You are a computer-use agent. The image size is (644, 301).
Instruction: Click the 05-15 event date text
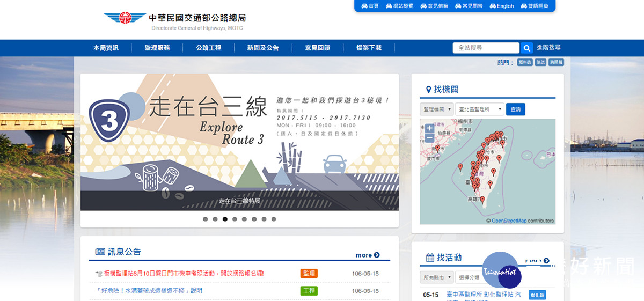tap(431, 295)
